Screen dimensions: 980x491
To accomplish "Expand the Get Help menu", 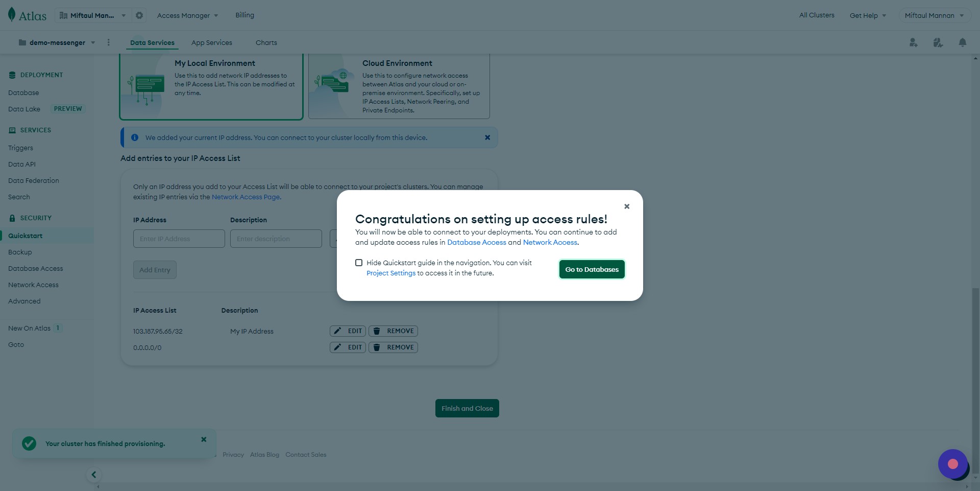I will pyautogui.click(x=868, y=15).
